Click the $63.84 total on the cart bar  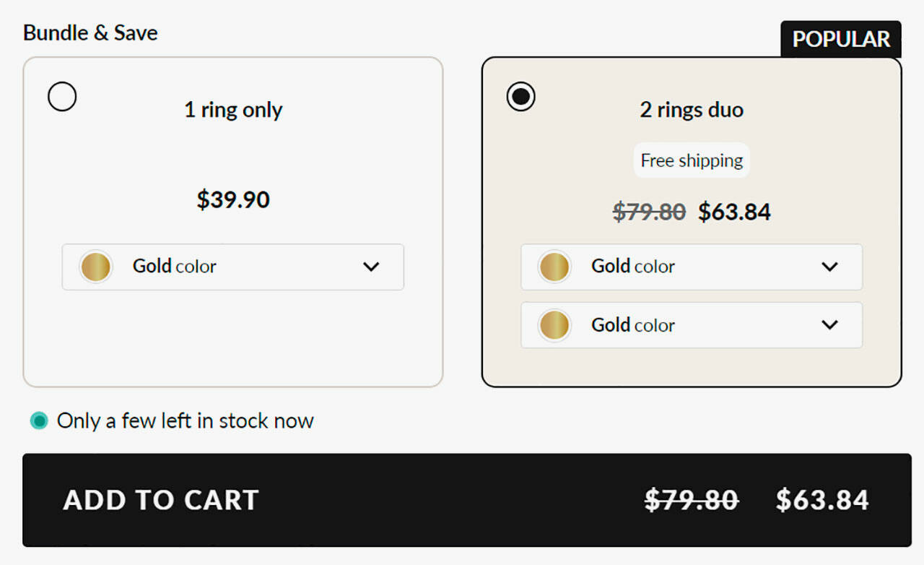click(822, 500)
